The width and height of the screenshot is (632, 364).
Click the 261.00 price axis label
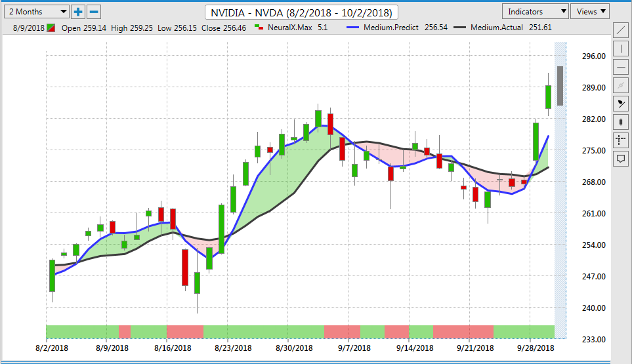594,213
